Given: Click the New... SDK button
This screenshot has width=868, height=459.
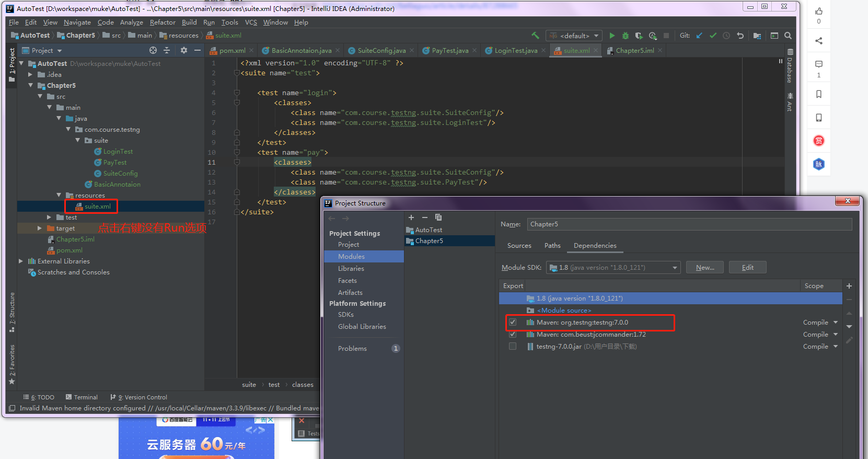Looking at the screenshot, I should click(x=704, y=268).
